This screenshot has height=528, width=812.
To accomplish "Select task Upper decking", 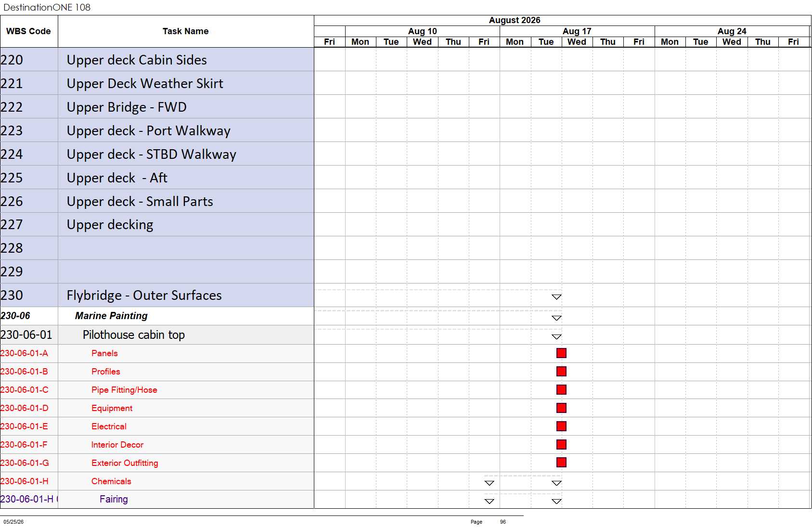I will [110, 225].
